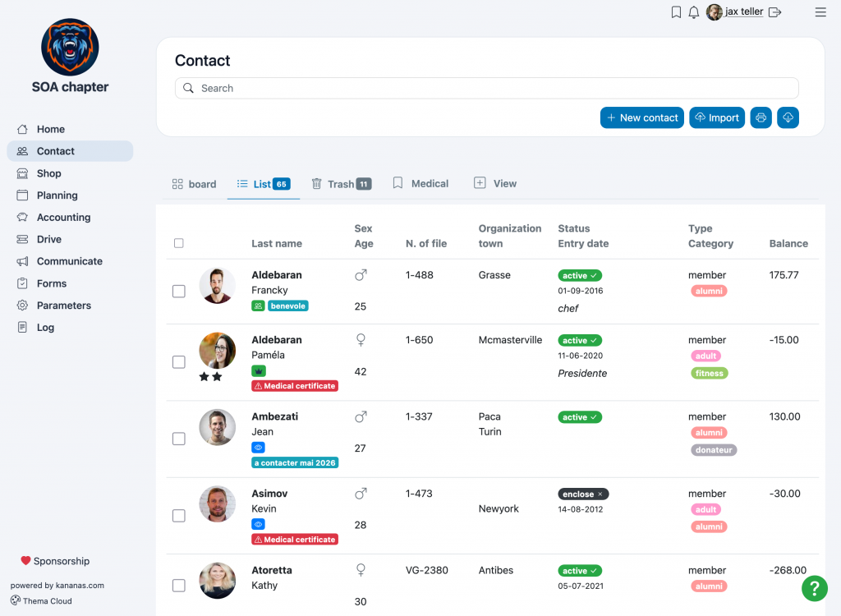Click the fitness category tag

[x=709, y=373]
